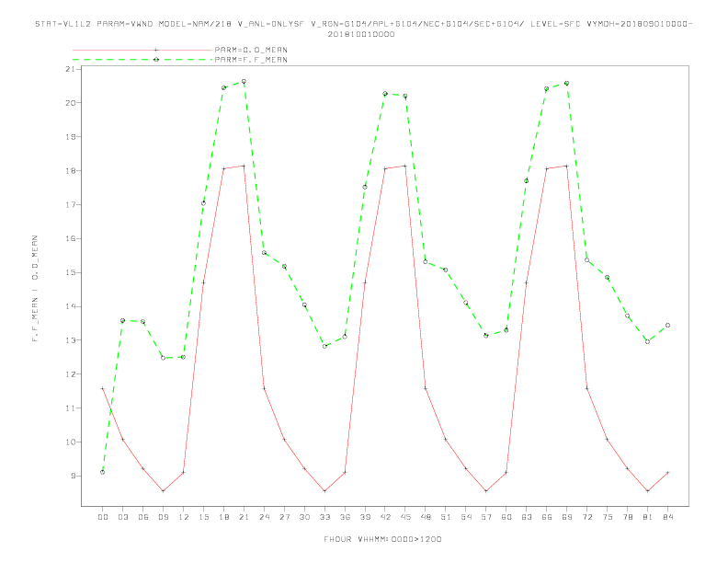Screen dimensions: 728x563
Task: Click red plus marker at forecast hour 09
Action: (x=163, y=491)
